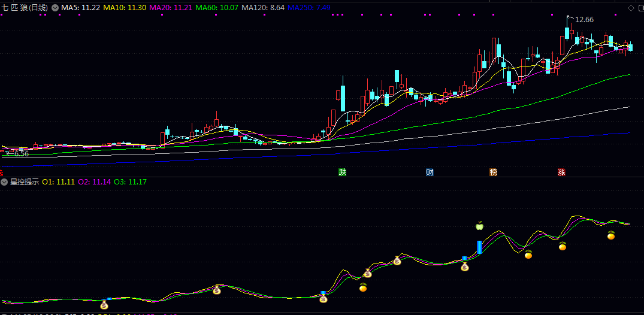Open the dropdown beside 七匹狼(日线)
644x315 pixels.
point(55,8)
